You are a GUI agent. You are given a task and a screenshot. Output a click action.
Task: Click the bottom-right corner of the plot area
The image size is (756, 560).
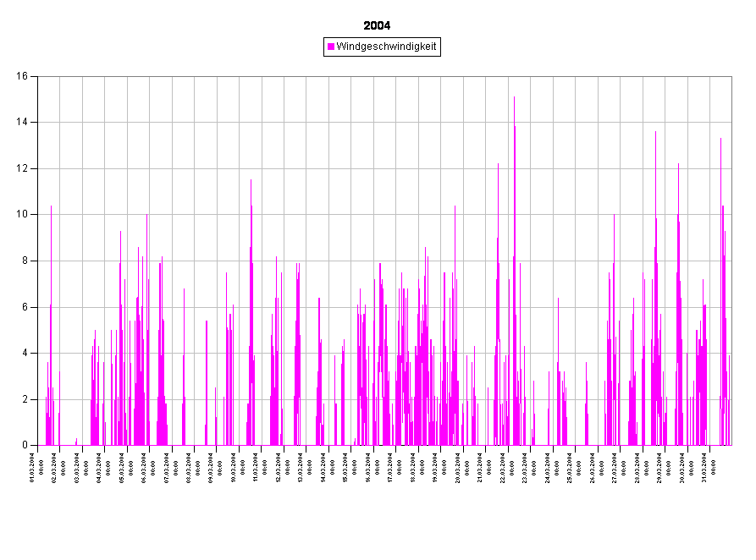[731, 445]
